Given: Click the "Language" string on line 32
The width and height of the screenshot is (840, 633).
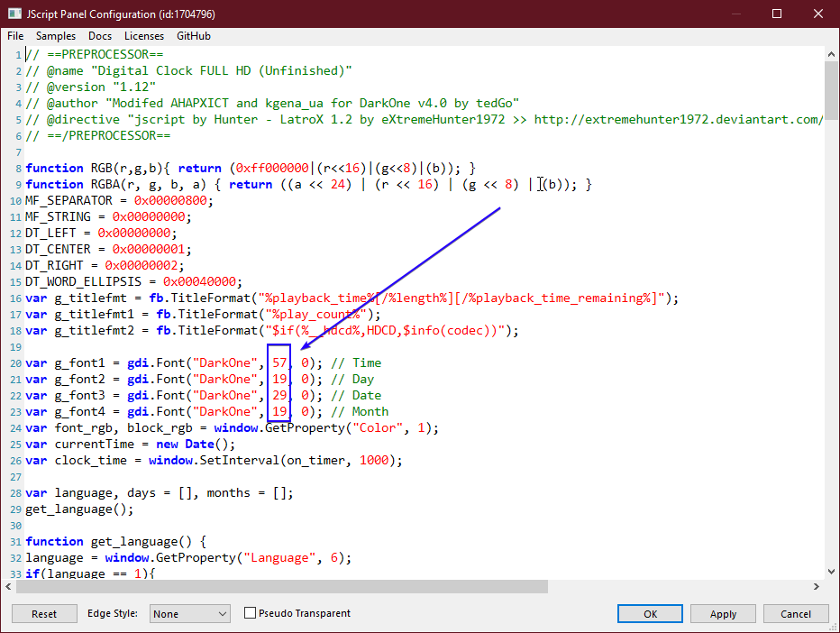Looking at the screenshot, I should click(x=279, y=558).
